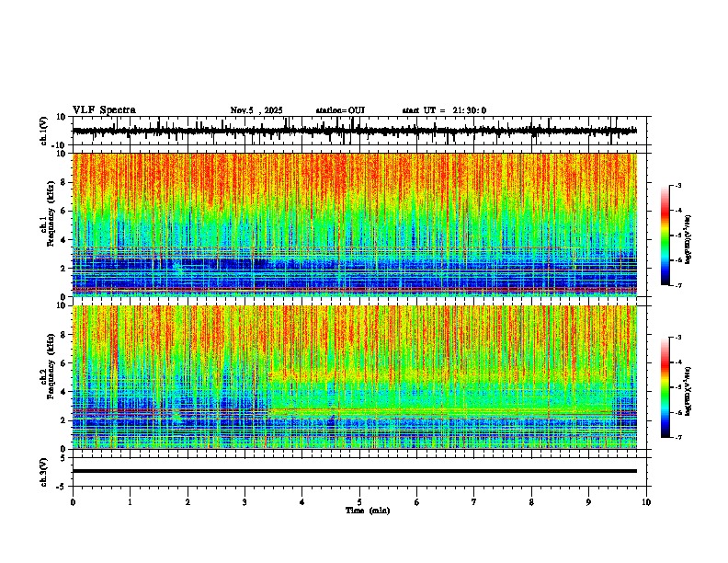Click the ch.1 "Frequency (kHz)" axis label
The width and height of the screenshot is (728, 563).
51,214
